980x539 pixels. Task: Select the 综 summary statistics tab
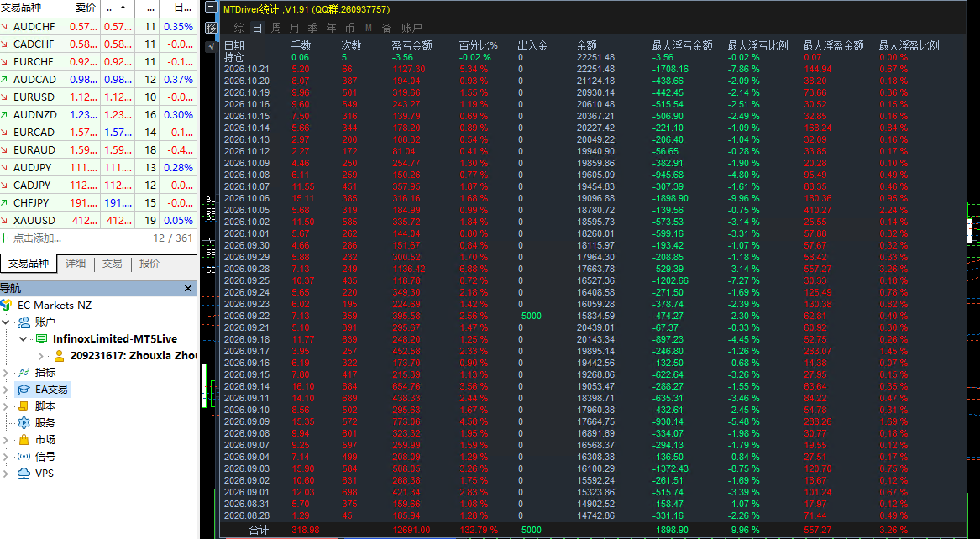239,28
